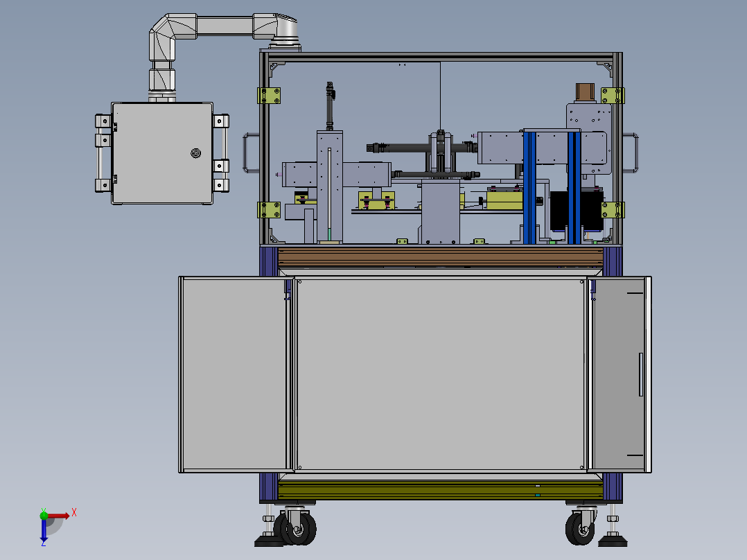Click the blue Z axis arrow of the triad
747x560 pixels.
point(44,531)
